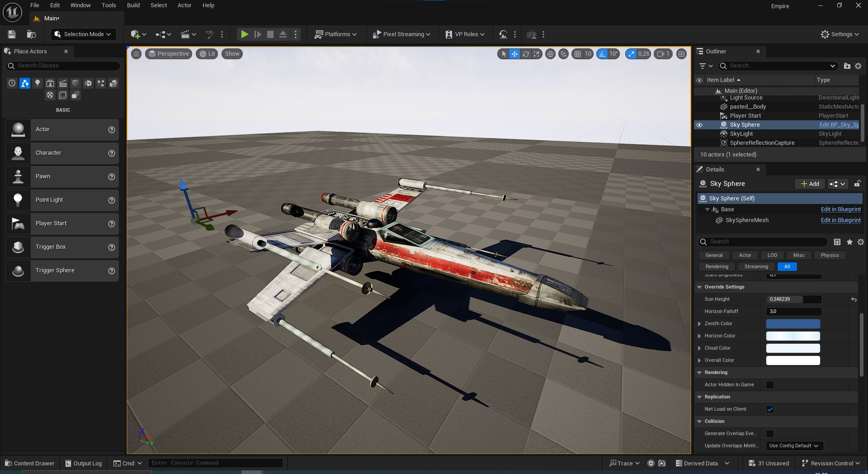Select Physics filter tab in Details
868x474 pixels.
pyautogui.click(x=830, y=256)
